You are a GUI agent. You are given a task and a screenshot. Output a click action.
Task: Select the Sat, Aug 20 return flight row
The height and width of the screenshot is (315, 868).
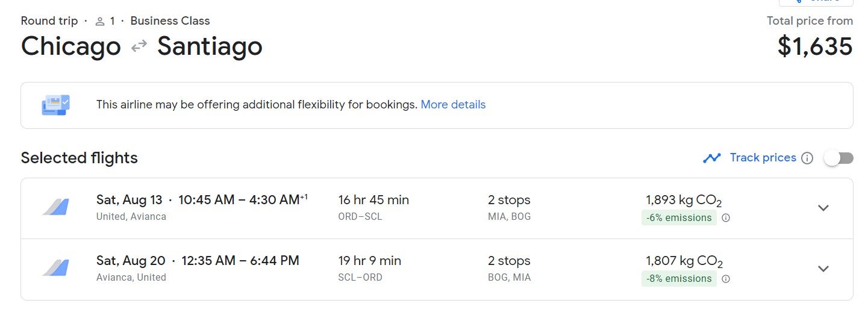click(437, 269)
